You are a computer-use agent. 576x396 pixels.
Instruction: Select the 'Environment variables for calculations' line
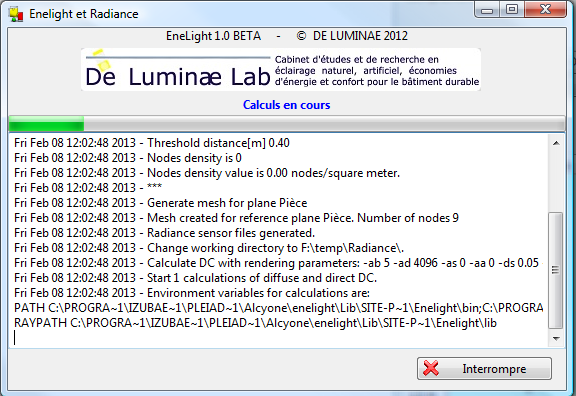point(192,293)
